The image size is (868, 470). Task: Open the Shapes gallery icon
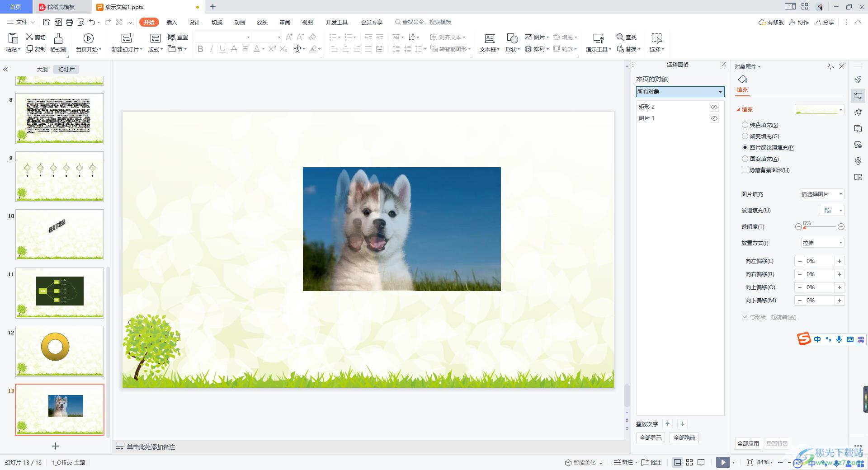[512, 38]
